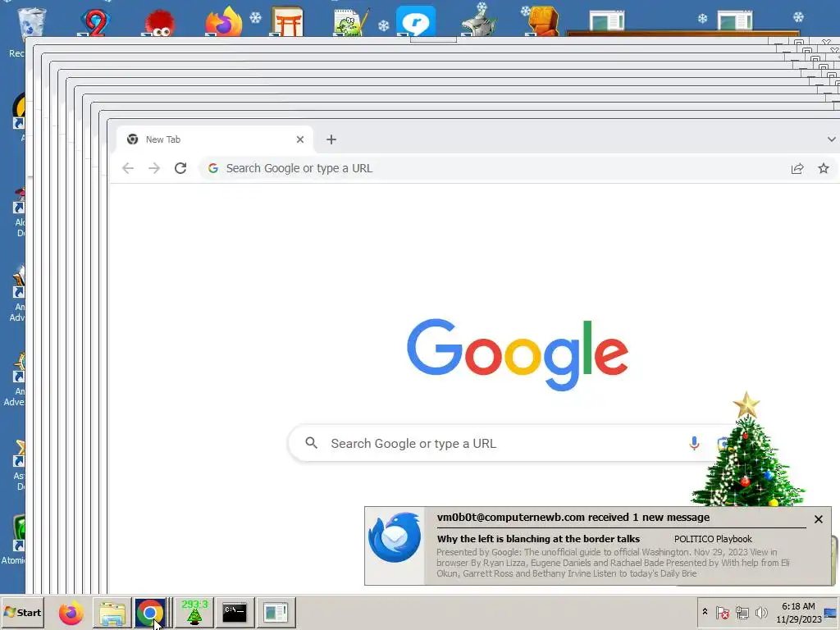
Task: Open the orange block game desktop shortcut
Action: click(x=542, y=21)
